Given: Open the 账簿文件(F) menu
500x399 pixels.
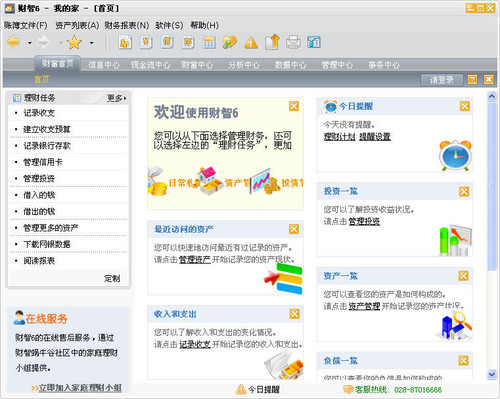Looking at the screenshot, I should [x=26, y=25].
